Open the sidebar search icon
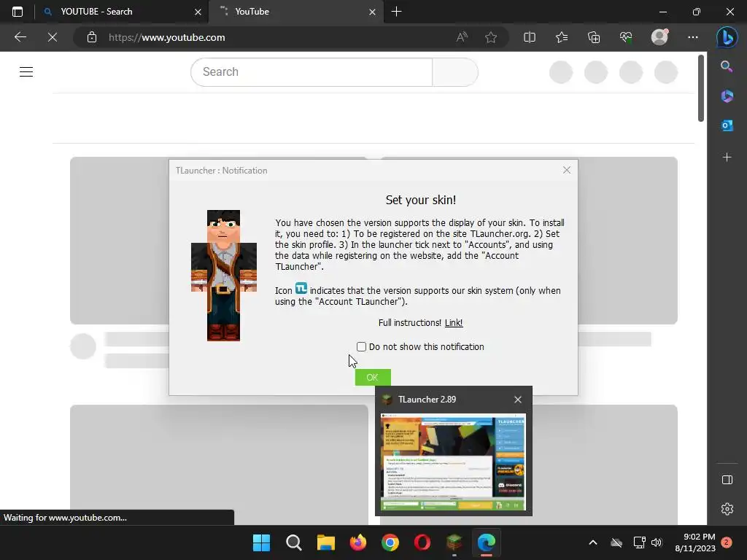 (727, 66)
